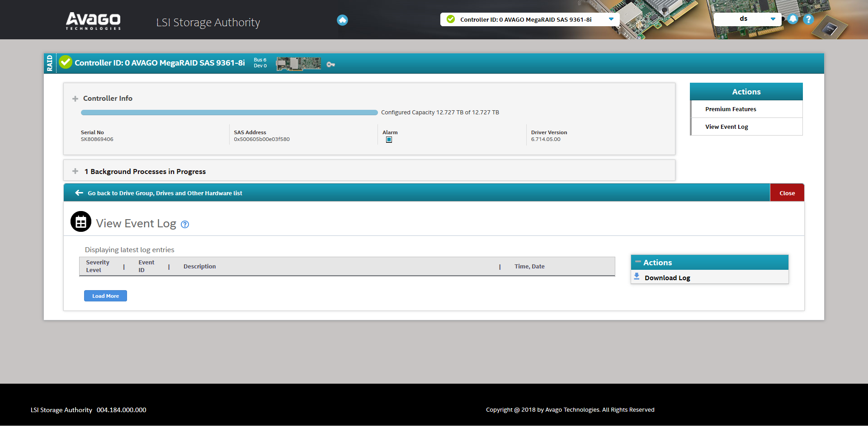Click Bus 6 Dev 0 label
This screenshot has height=437, width=868.
[x=260, y=63]
